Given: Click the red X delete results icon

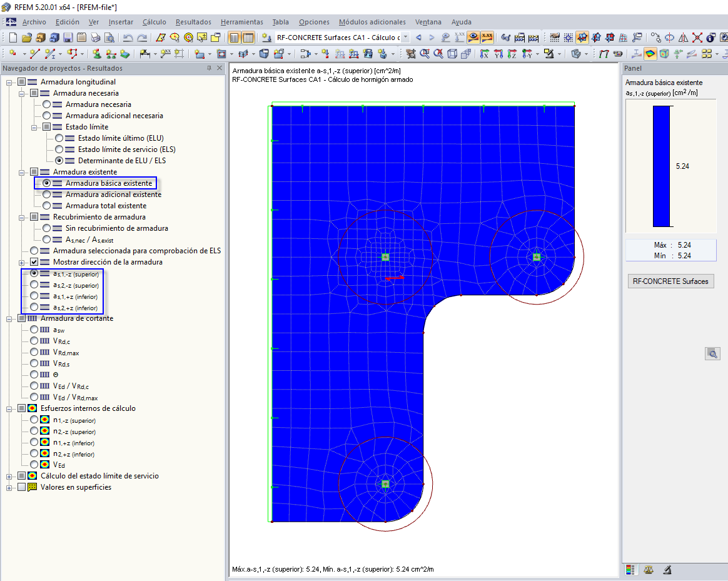Looking at the screenshot, I should pos(697,38).
